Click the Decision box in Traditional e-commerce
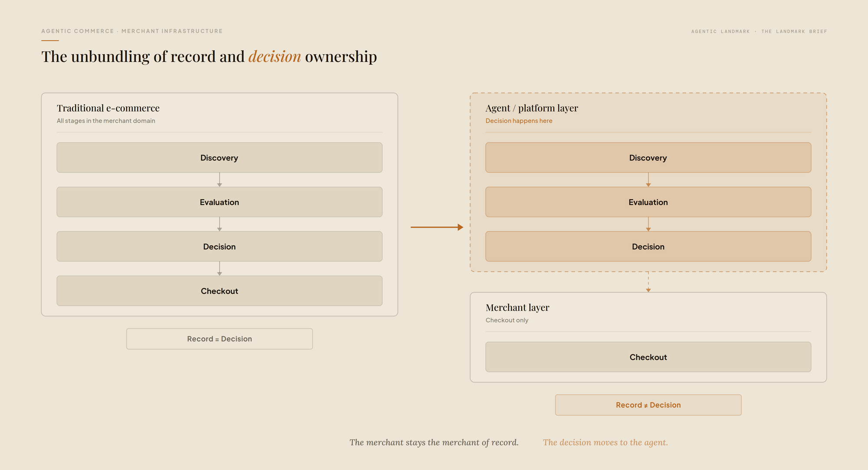Image resolution: width=868 pixels, height=470 pixels. tap(219, 247)
